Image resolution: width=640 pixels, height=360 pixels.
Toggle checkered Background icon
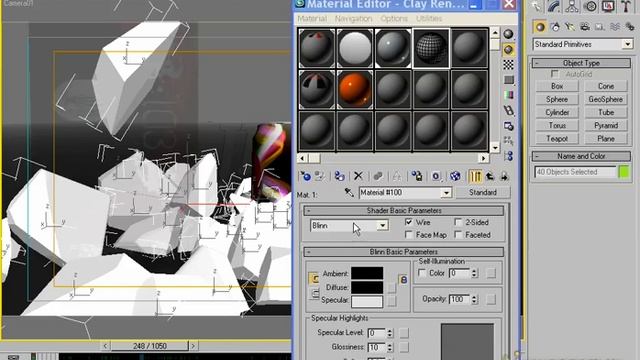click(x=508, y=65)
